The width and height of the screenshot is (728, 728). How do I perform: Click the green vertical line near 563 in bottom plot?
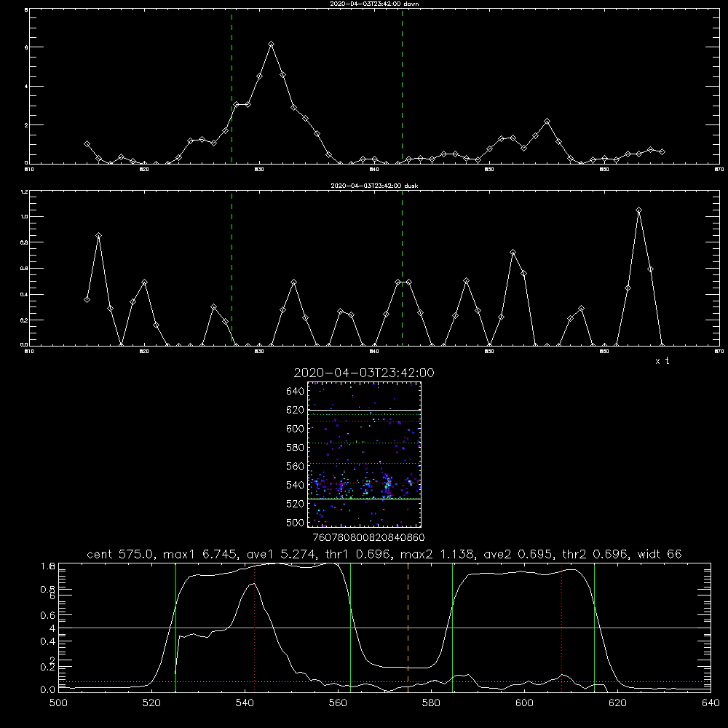coord(351,628)
